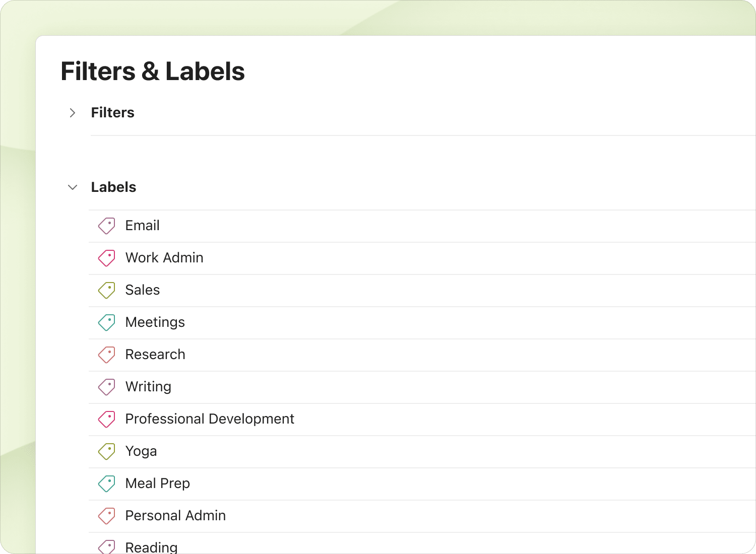
Task: Expand the Filters section
Action: coord(73,113)
